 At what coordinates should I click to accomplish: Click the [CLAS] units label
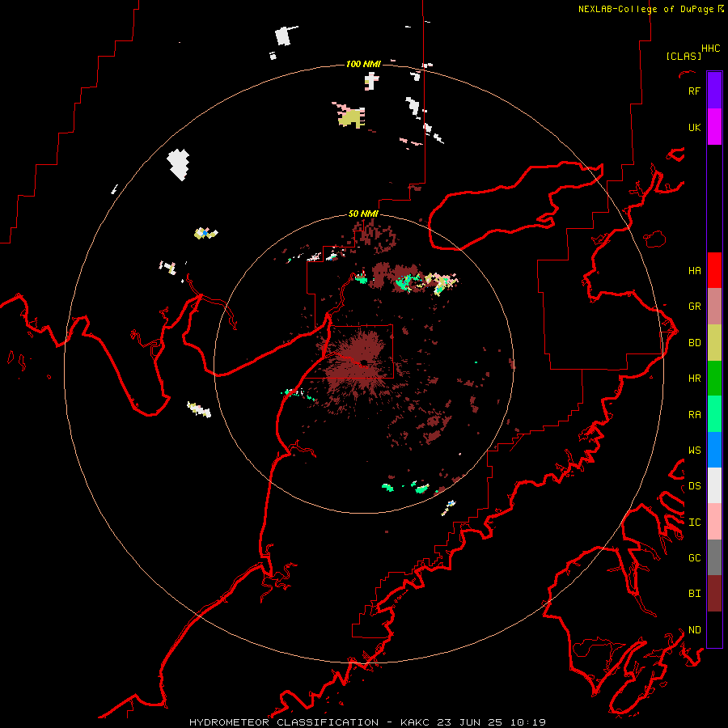pos(683,56)
